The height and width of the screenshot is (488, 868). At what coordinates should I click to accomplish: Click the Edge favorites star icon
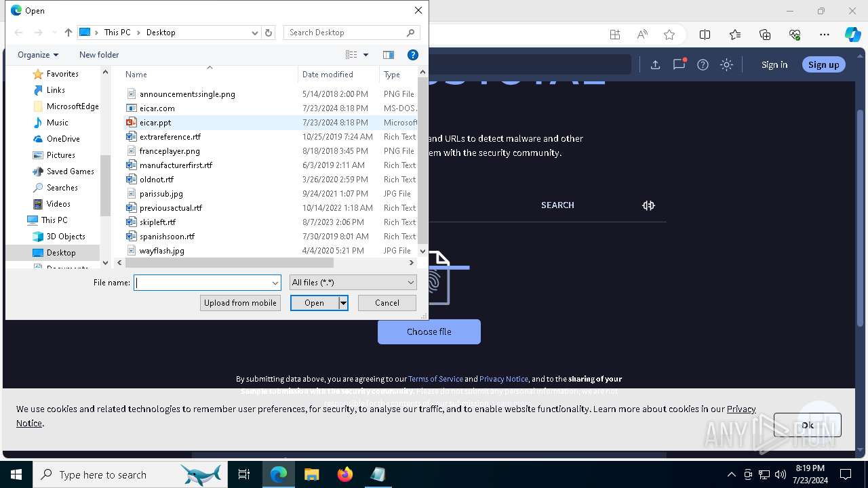pos(669,35)
